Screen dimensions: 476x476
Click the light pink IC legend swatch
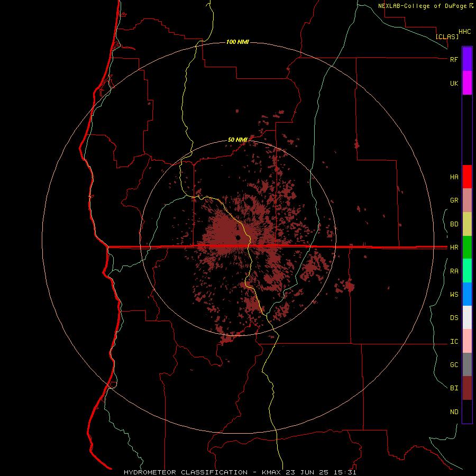[467, 341]
